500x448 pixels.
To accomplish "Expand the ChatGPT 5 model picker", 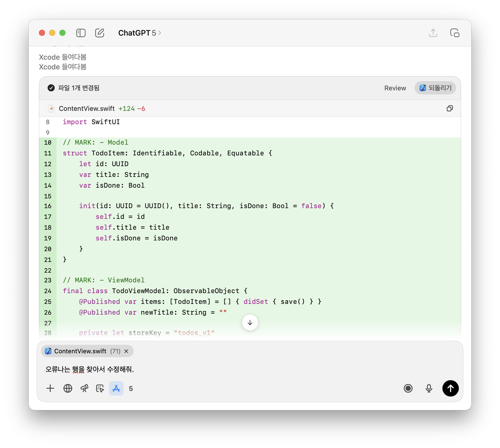I will pyautogui.click(x=139, y=33).
